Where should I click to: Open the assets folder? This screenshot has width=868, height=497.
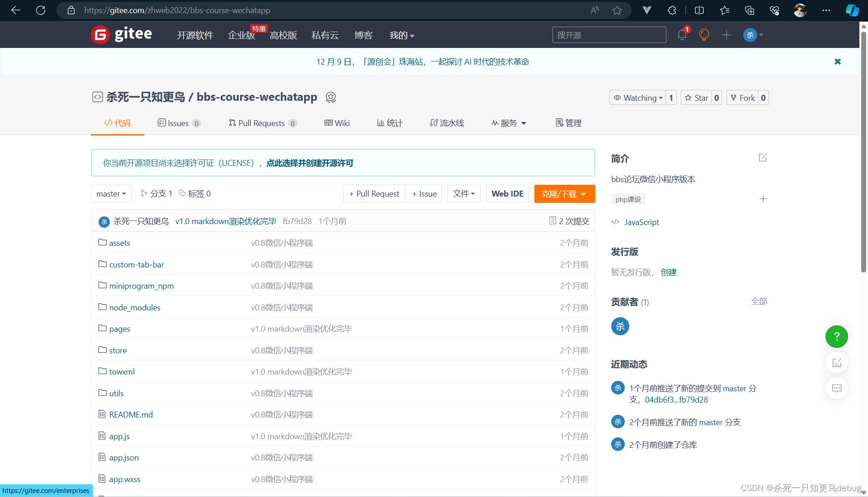point(119,243)
